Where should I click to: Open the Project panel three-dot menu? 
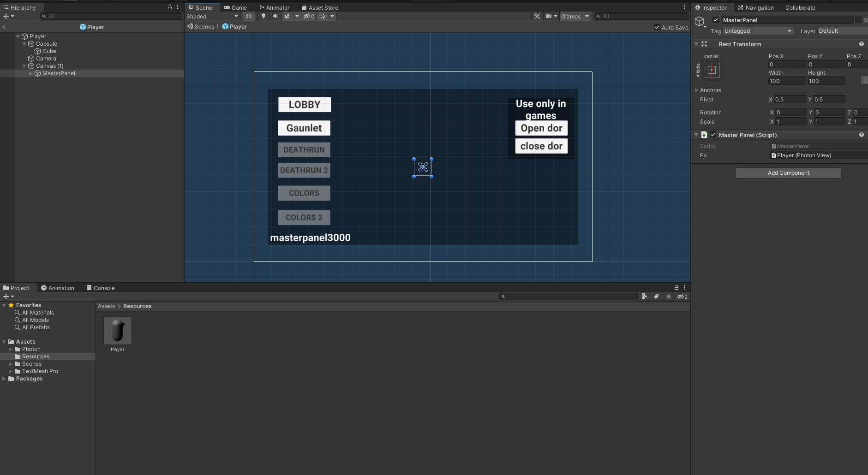684,287
